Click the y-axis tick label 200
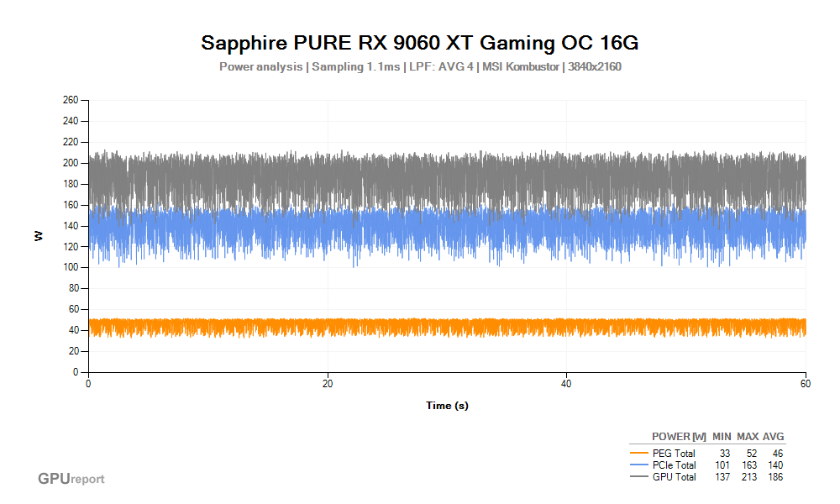Image resolution: width=840 pixels, height=504 pixels. tap(71, 163)
